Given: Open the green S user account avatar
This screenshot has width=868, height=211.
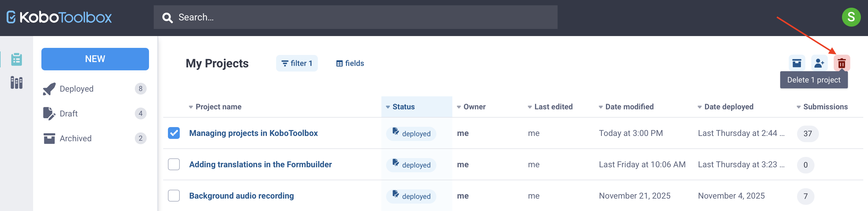Looking at the screenshot, I should pyautogui.click(x=851, y=17).
